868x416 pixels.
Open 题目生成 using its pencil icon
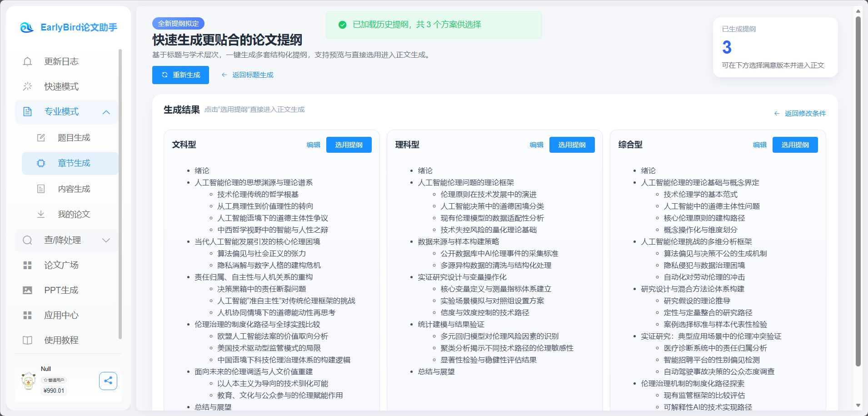41,137
